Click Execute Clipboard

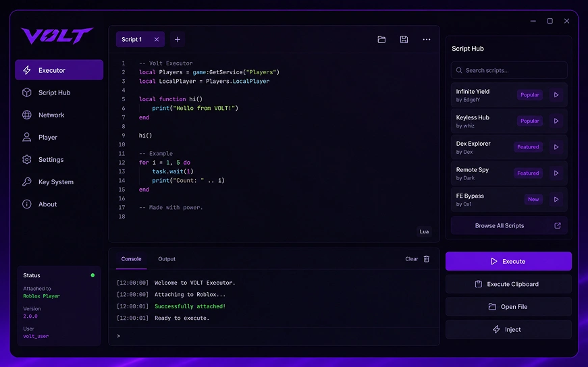click(508, 284)
